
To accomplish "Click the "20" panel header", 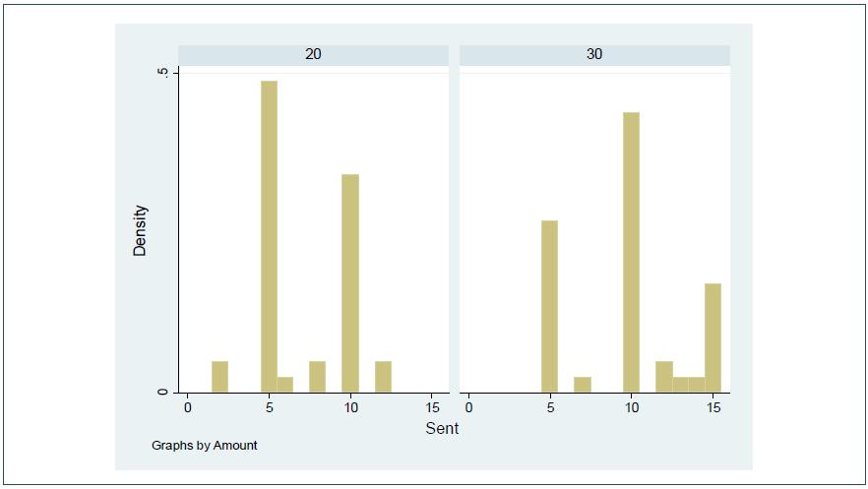I will 313,54.
